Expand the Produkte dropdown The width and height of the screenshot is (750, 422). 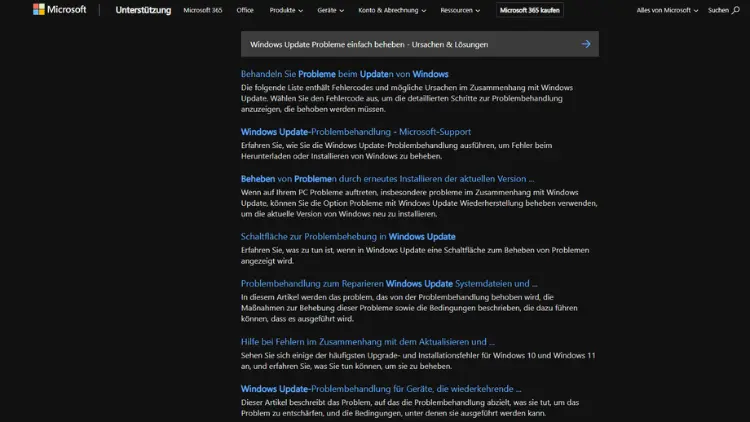point(286,10)
